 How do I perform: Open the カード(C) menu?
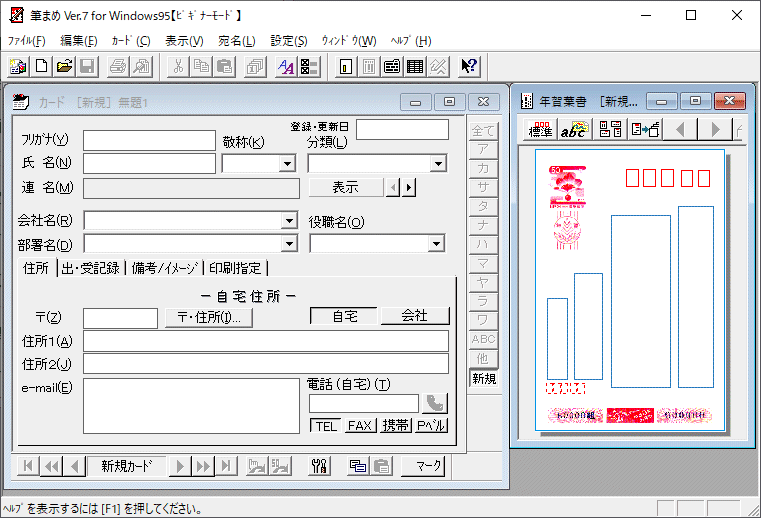[131, 41]
